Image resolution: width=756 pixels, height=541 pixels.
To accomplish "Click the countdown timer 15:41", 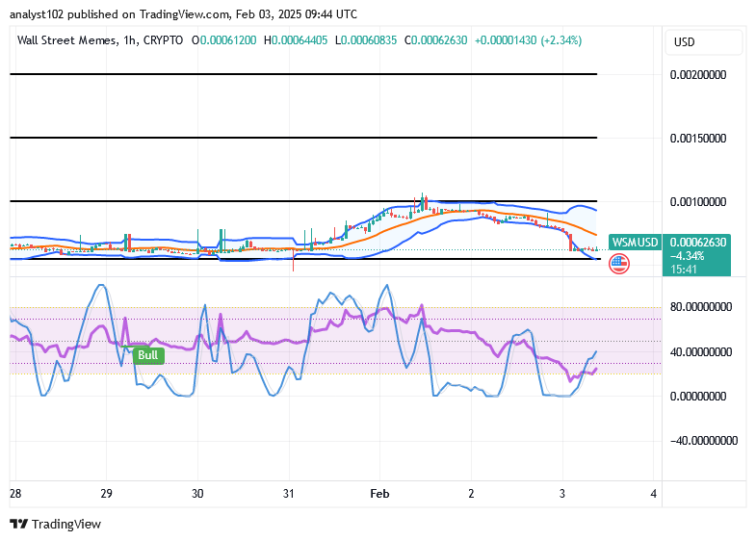I will pyautogui.click(x=684, y=270).
